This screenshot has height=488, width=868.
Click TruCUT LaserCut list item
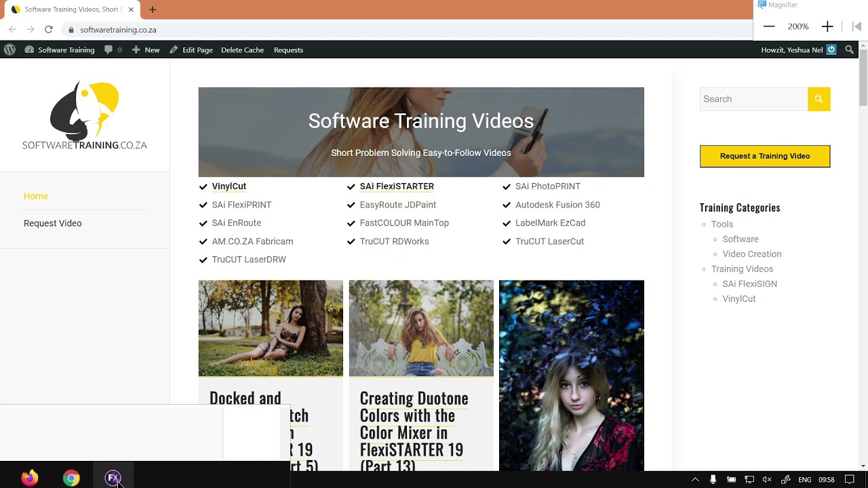click(x=549, y=241)
